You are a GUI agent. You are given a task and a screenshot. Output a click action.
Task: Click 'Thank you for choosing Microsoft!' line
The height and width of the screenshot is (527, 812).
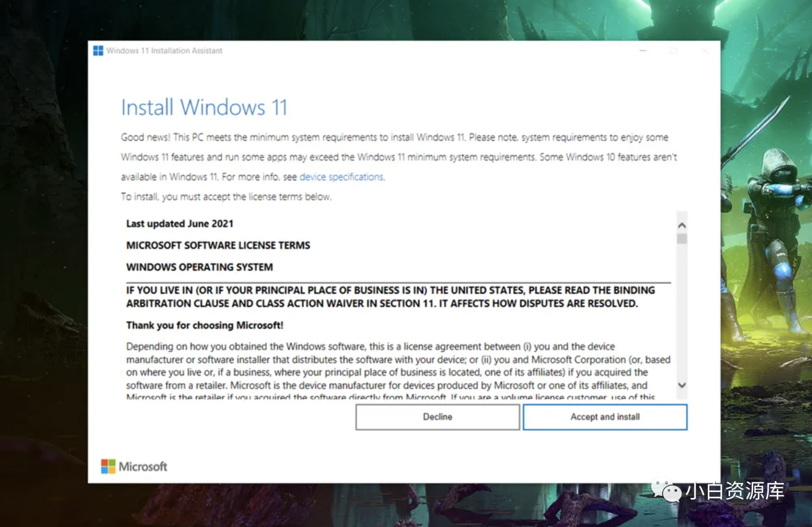[x=205, y=325]
